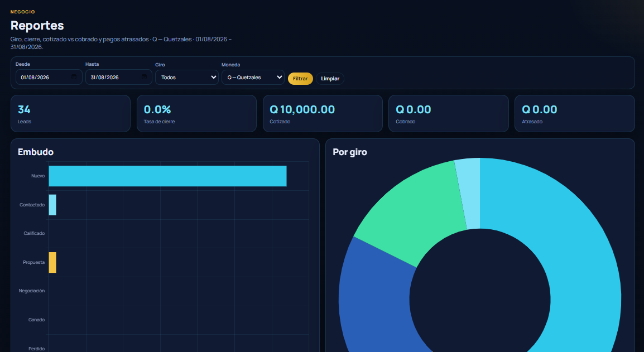This screenshot has width=644, height=352.
Task: Open the calendar picker in Hasta field
Action: (144, 77)
